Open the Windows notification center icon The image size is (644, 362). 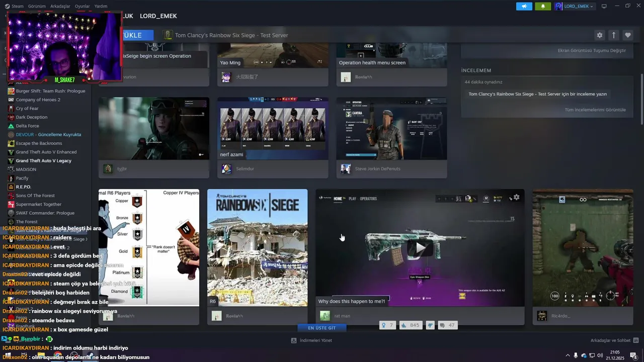click(x=633, y=355)
